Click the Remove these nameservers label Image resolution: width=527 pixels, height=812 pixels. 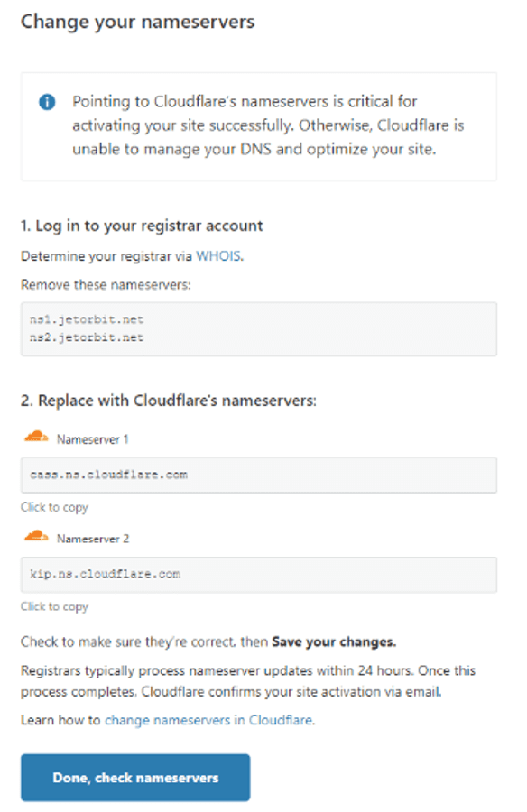pyautogui.click(x=106, y=285)
